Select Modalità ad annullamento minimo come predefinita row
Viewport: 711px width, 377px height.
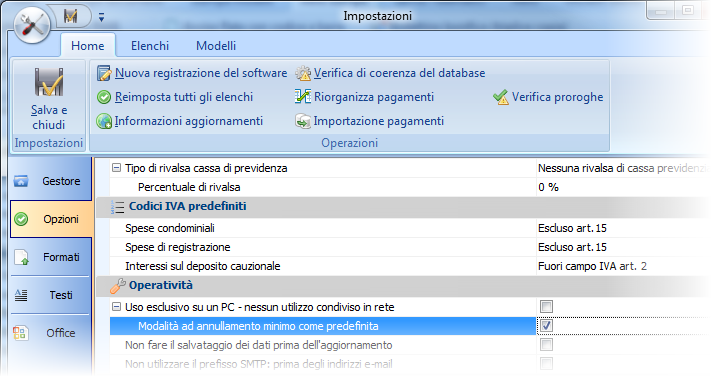click(x=323, y=326)
